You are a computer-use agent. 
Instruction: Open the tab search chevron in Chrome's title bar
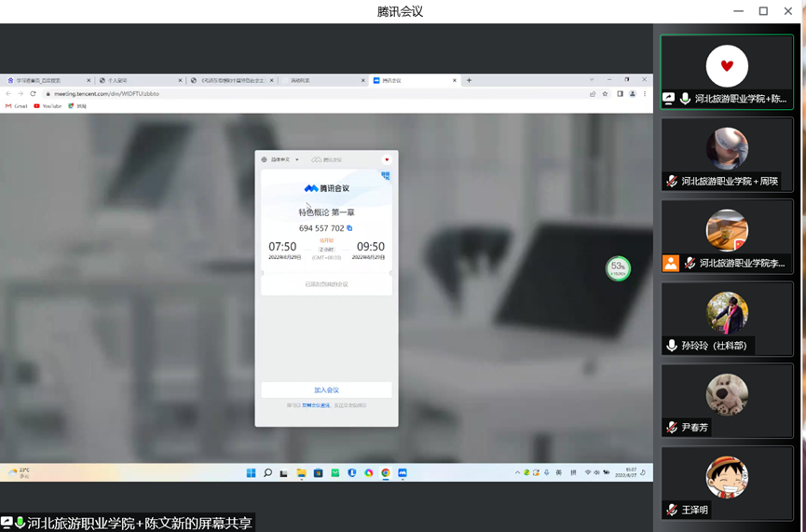[592, 80]
